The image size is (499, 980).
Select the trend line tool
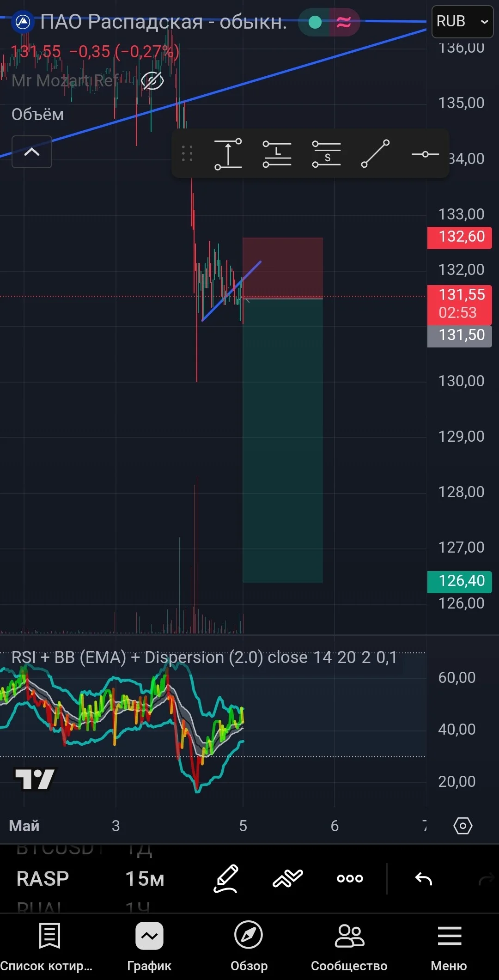click(375, 154)
